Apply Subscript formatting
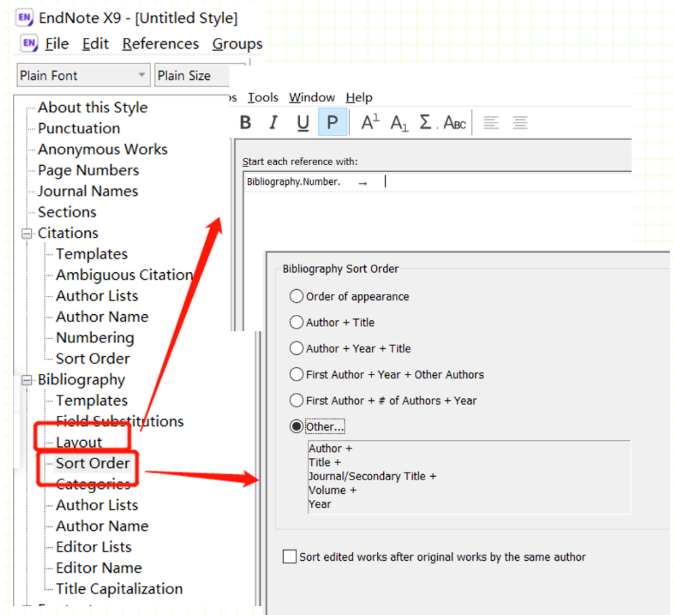Image resolution: width=674 pixels, height=615 pixels. tap(399, 123)
